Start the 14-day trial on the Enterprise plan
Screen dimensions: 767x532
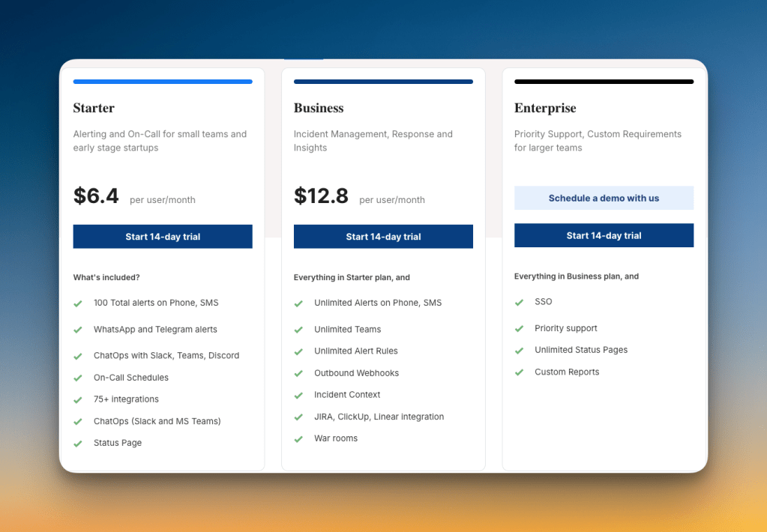pos(604,235)
